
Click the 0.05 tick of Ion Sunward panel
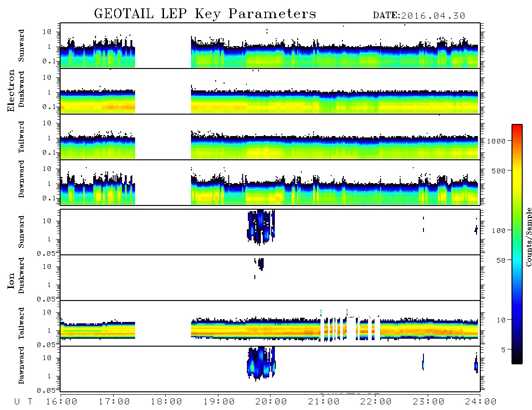(46, 253)
